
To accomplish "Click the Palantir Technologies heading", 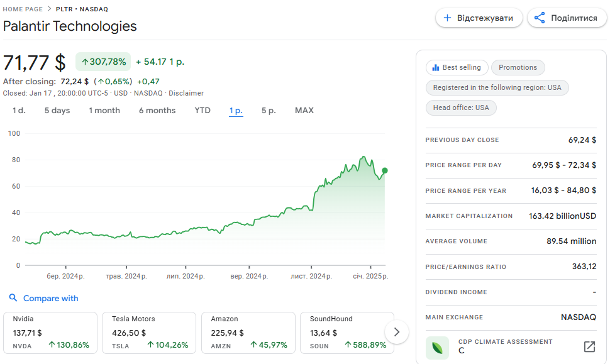I will [70, 26].
